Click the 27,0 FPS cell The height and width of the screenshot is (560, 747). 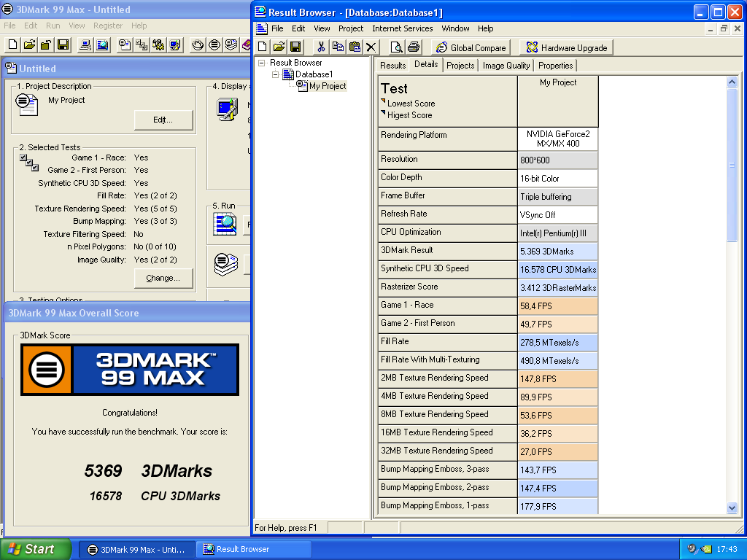pyautogui.click(x=558, y=452)
